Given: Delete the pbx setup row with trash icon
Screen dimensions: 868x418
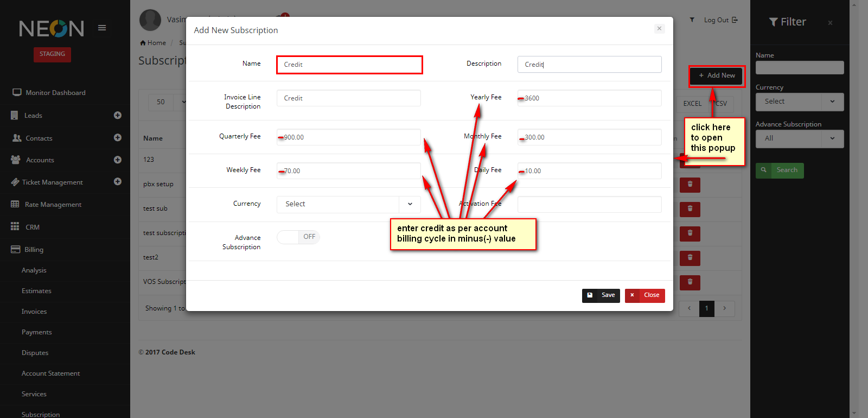Looking at the screenshot, I should (x=690, y=185).
